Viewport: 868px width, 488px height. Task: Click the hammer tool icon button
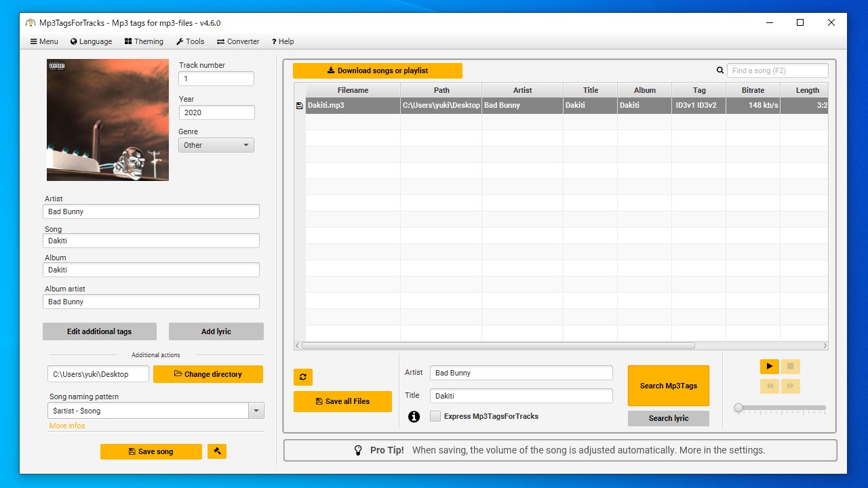tap(217, 451)
